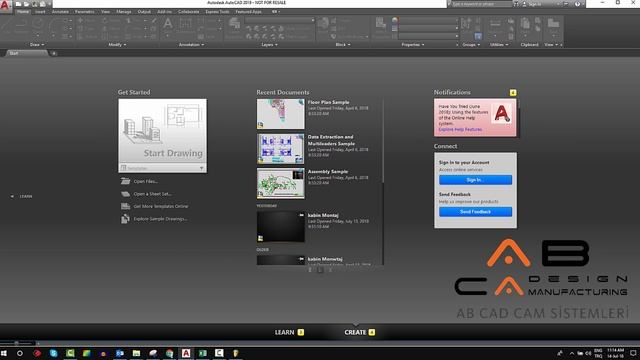Screen dimensions: 640x360
Task: Click the Recent Documents vertical scrollbar
Action: pos(383,141)
